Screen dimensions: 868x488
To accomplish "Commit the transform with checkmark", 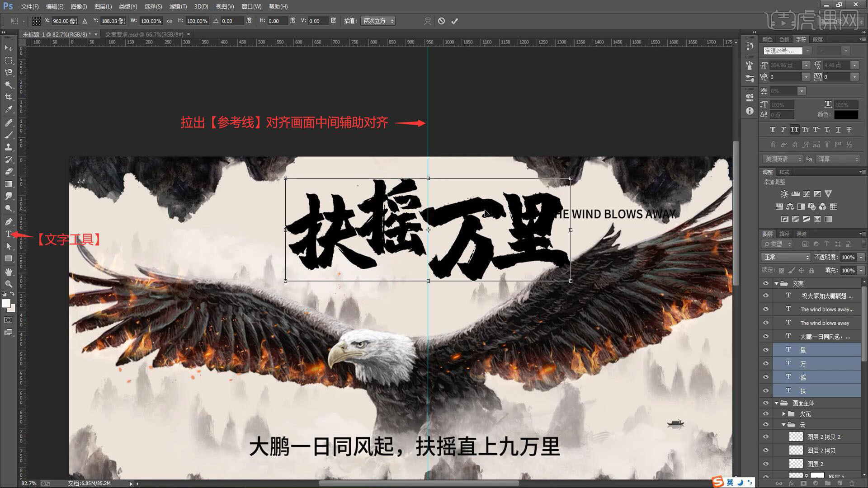I will 454,21.
